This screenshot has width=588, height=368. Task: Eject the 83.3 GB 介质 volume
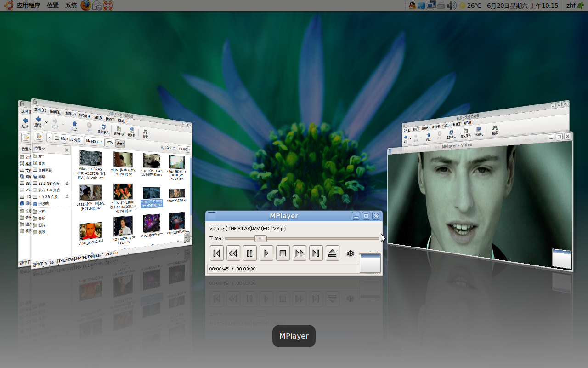click(x=67, y=183)
